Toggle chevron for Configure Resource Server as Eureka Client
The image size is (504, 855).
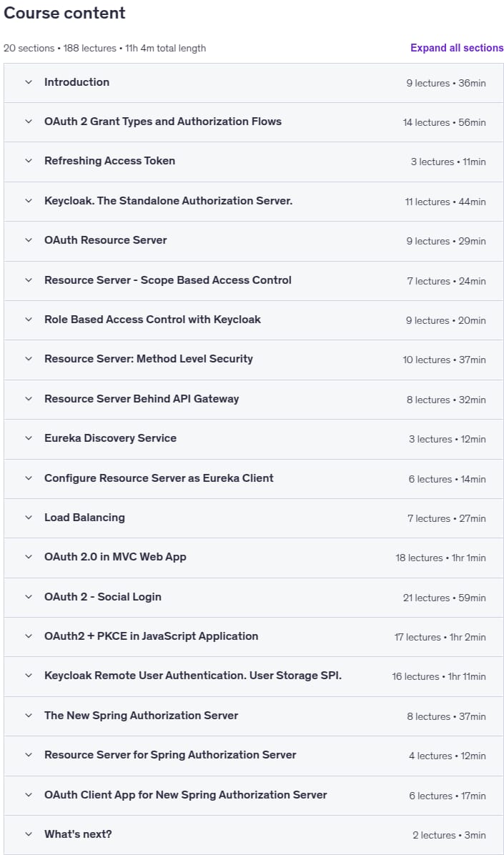pyautogui.click(x=29, y=478)
